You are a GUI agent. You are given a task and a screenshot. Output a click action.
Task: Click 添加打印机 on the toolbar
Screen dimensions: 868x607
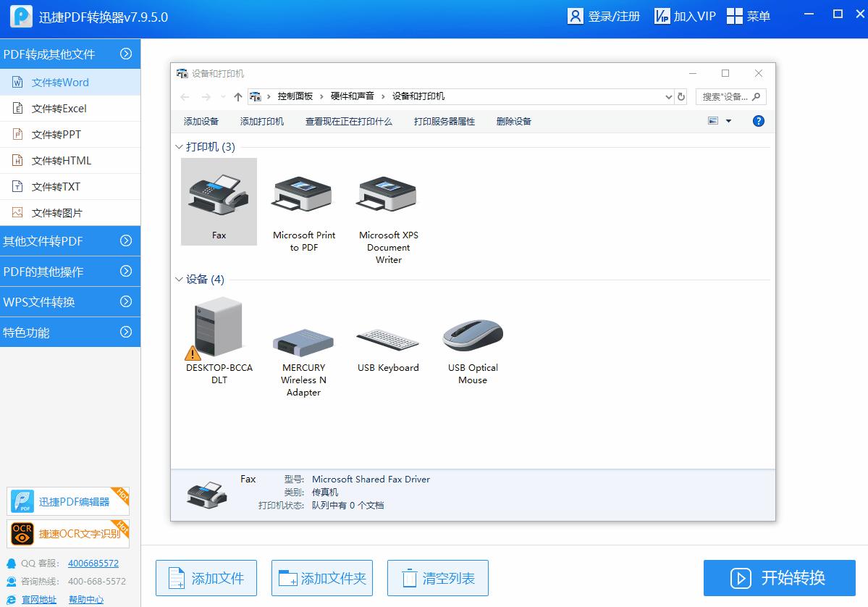tap(262, 121)
